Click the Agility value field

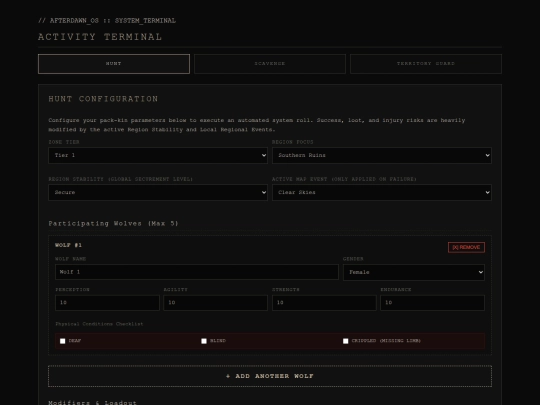click(x=216, y=303)
